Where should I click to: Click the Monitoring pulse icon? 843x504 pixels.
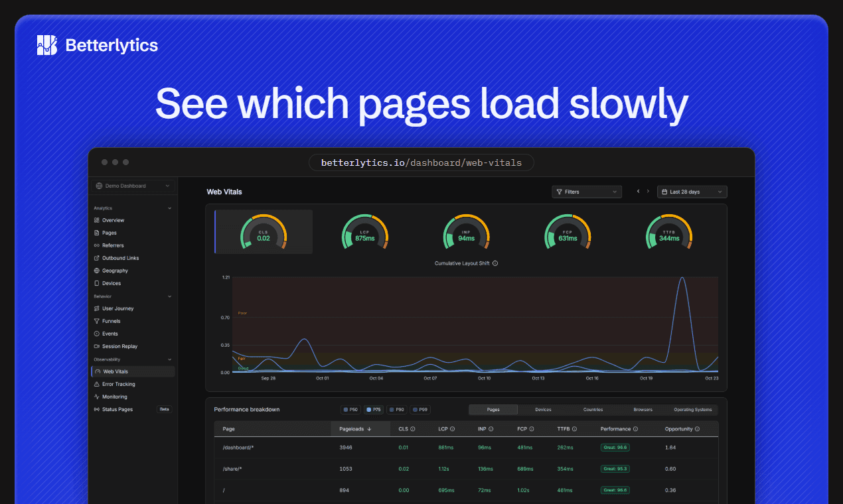(x=97, y=397)
